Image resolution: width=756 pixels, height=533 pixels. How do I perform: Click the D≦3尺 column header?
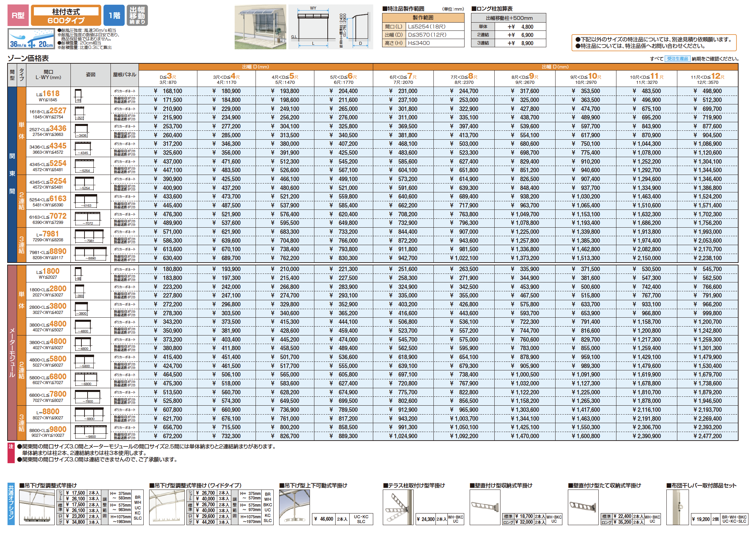point(168,78)
